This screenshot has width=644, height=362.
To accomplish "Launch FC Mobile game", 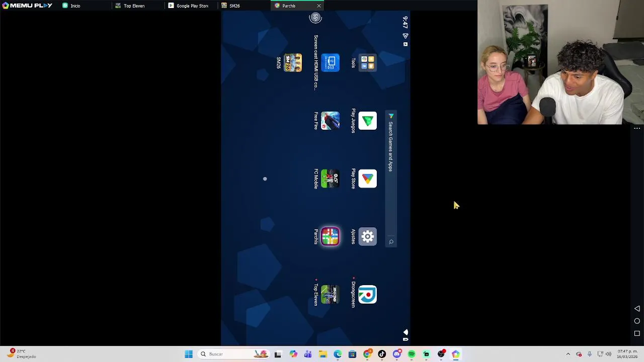I will 330,178.
